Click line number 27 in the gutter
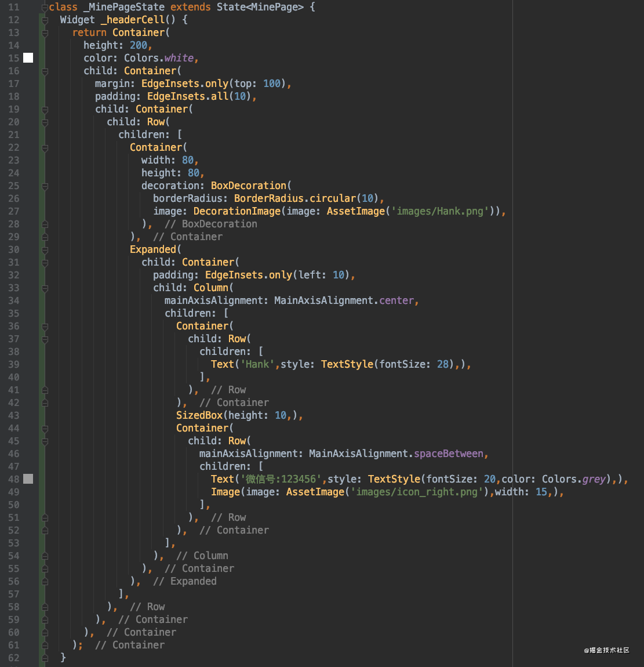 click(13, 212)
